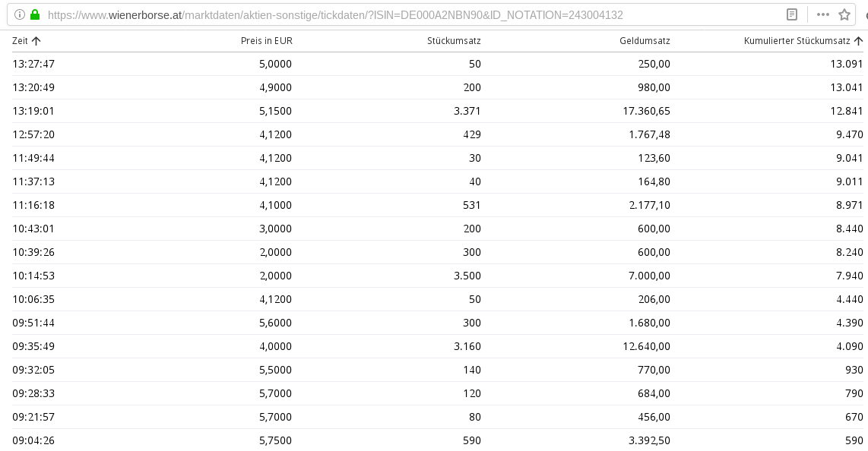Sort by the Geldumsatz column header

[645, 41]
